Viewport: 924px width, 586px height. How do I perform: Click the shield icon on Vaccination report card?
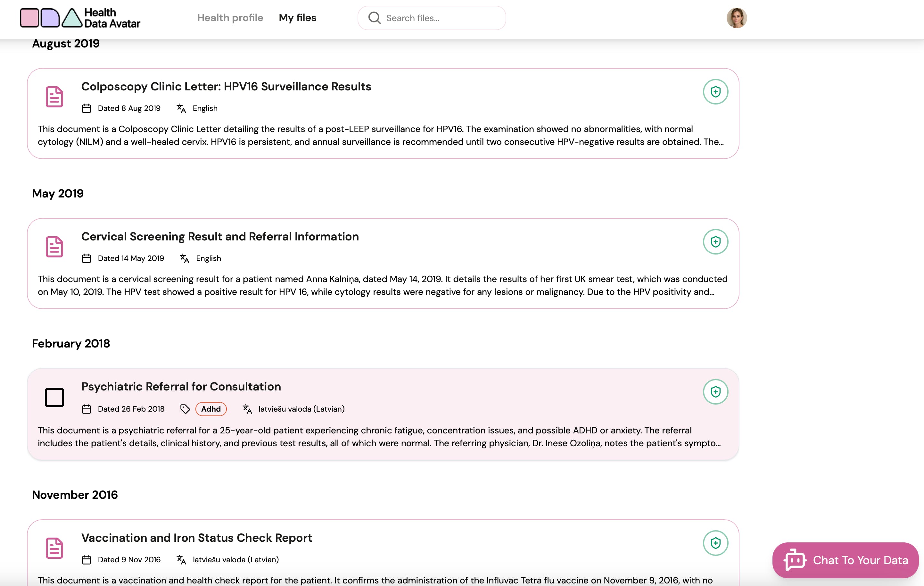pyautogui.click(x=715, y=543)
